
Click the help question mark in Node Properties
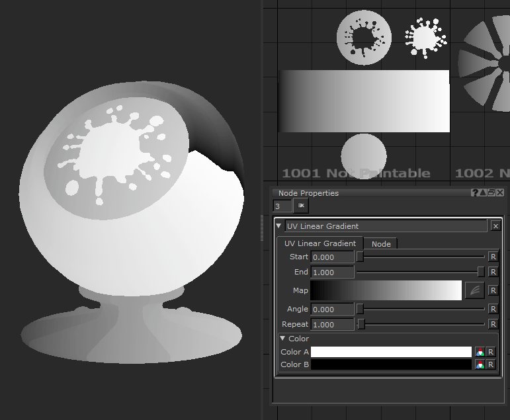point(475,192)
